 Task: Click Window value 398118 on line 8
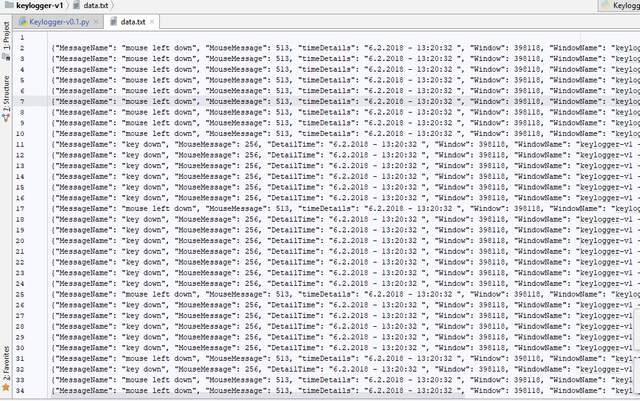pos(527,112)
